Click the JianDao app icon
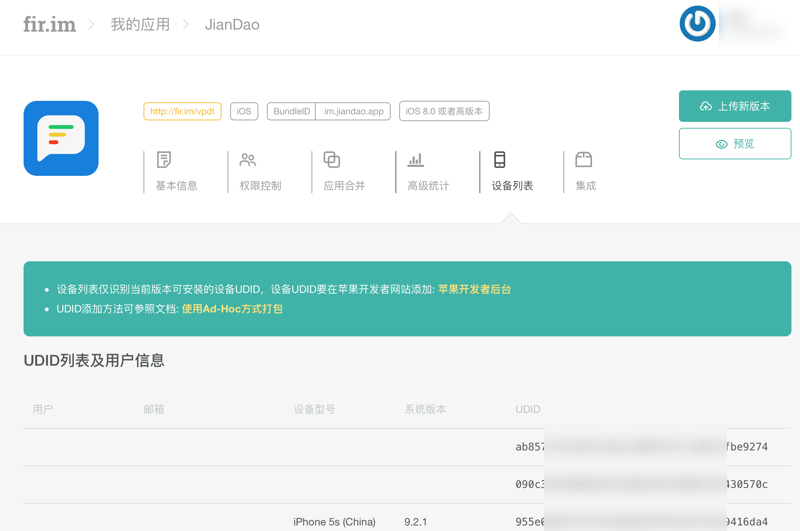The width and height of the screenshot is (800, 531). click(61, 138)
